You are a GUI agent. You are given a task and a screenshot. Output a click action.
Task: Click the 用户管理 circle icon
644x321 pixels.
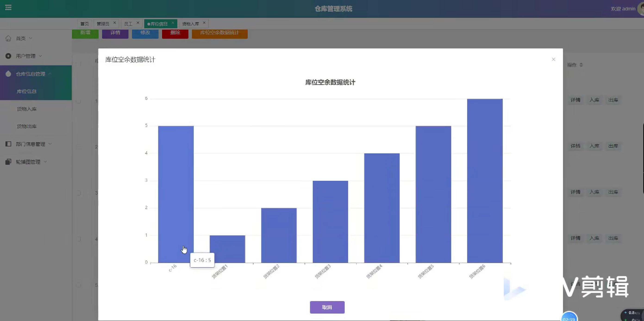coord(8,56)
